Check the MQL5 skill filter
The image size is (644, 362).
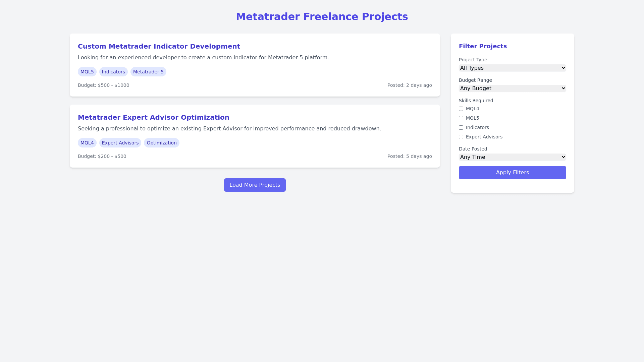click(x=461, y=118)
